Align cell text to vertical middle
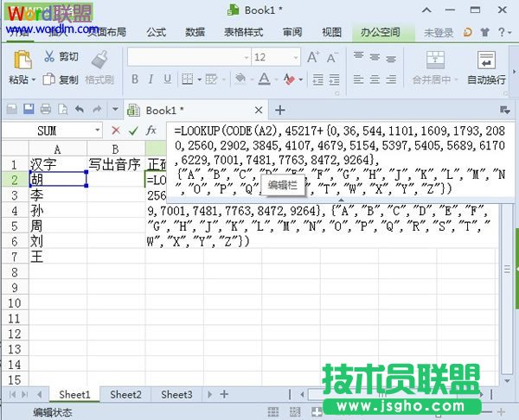Image resolution: width=519 pixels, height=420 pixels. coord(375,57)
